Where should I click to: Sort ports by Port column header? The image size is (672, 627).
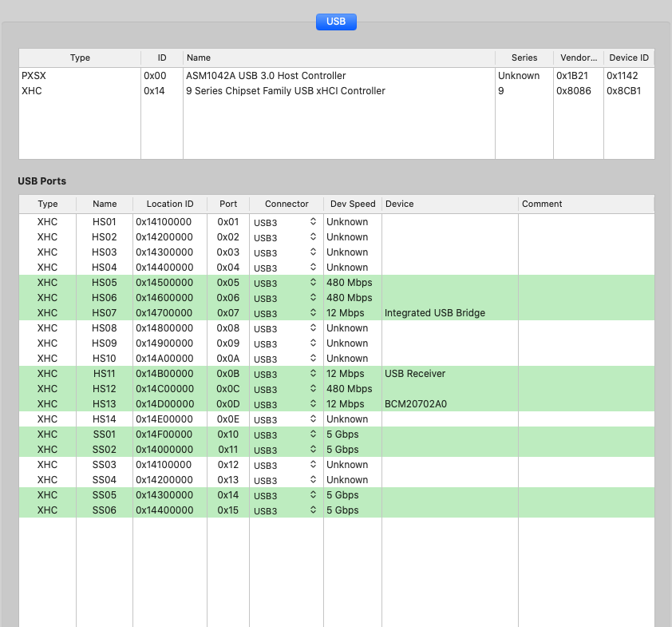click(228, 204)
